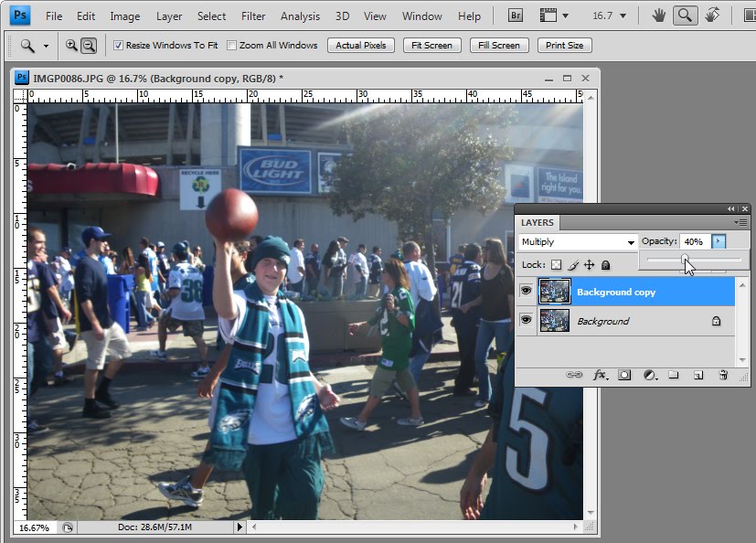Click the horizontal scrollbar left arrow
This screenshot has width=756, height=543.
254,527
